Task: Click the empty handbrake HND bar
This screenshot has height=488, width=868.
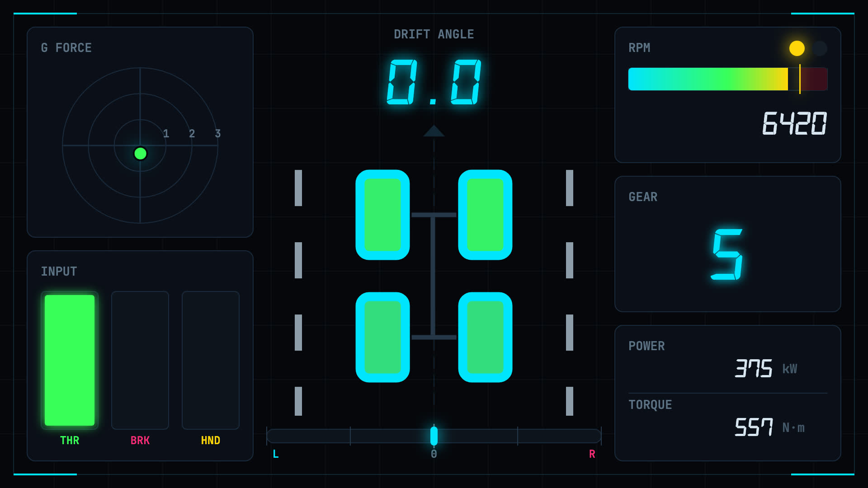Action: click(211, 360)
